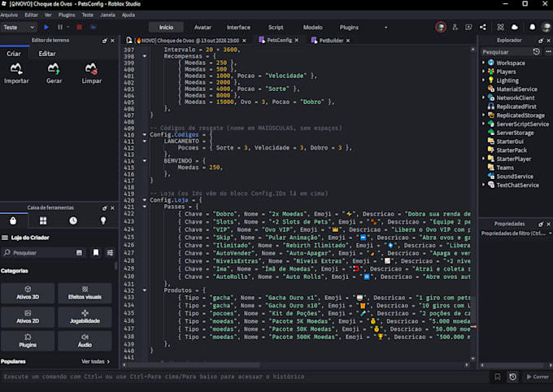Image resolution: width=553 pixels, height=392 pixels.
Task: Click the Explorer search history icon
Action: click(536, 52)
